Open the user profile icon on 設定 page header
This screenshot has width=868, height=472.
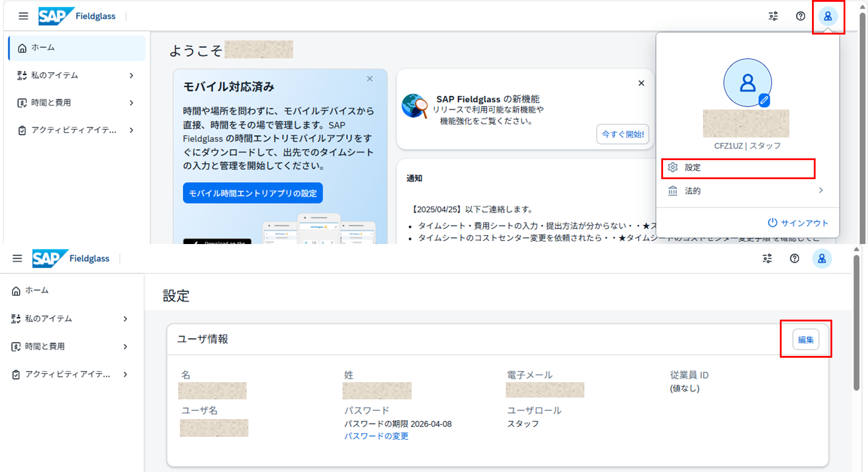(822, 258)
